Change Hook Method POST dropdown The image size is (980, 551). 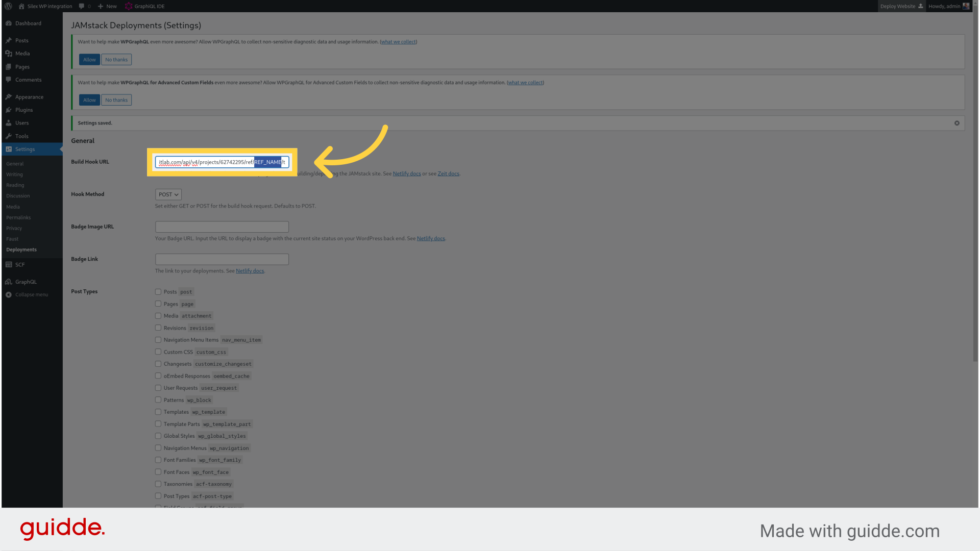pos(167,194)
